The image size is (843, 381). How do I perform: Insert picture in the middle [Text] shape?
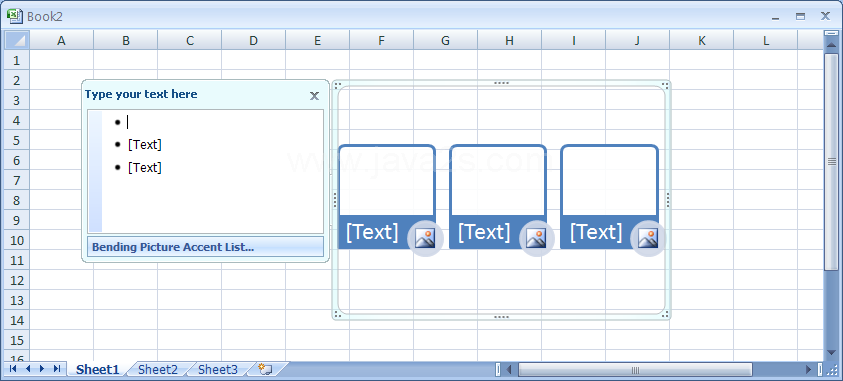[x=536, y=238]
